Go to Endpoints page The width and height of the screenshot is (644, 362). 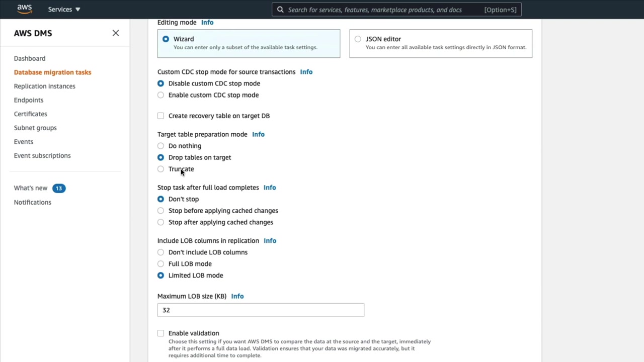coord(29,100)
